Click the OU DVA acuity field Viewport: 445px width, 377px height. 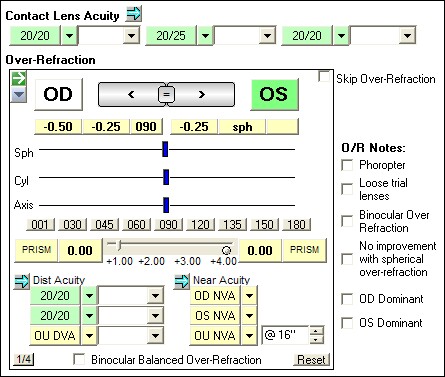coord(55,336)
